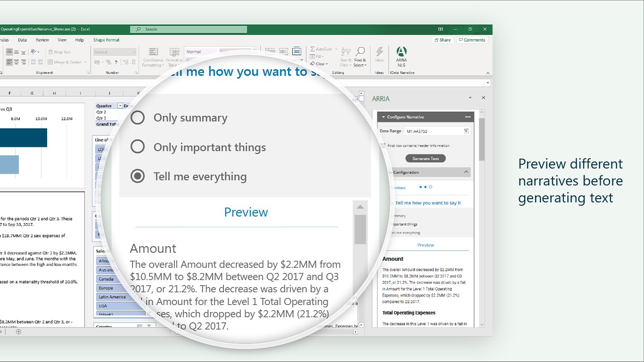Screen dimensions: 644x362
Task: Collapse the Configuration section in ARRIA pane
Action: click(466, 172)
